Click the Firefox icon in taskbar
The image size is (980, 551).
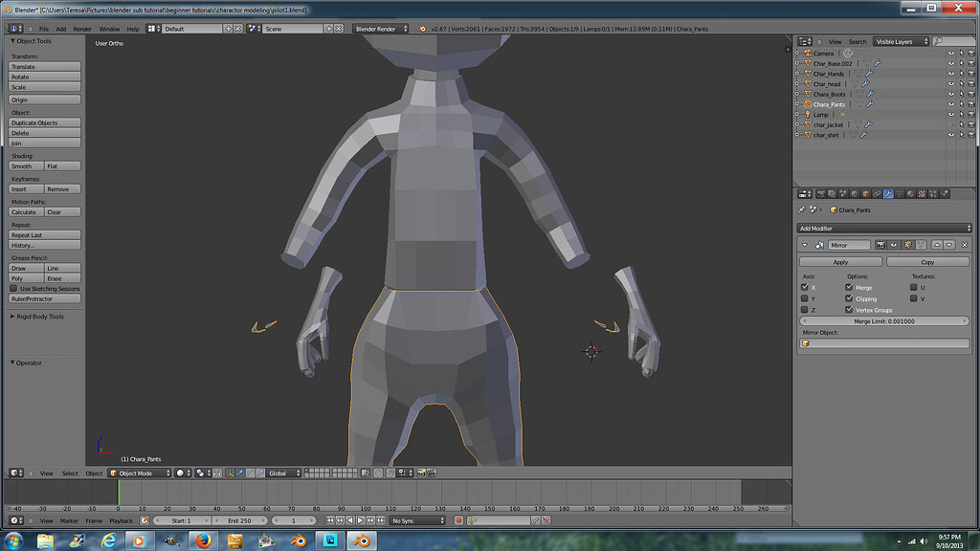coord(203,540)
